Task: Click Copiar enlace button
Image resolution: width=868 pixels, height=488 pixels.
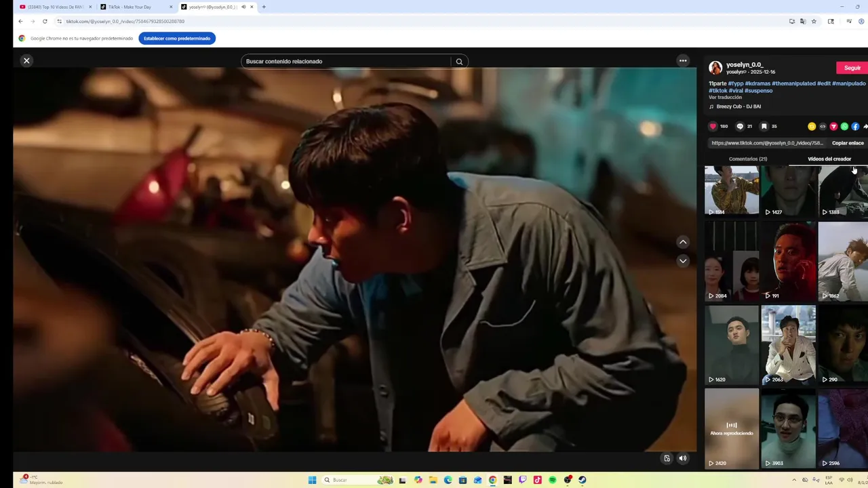Action: [x=848, y=143]
